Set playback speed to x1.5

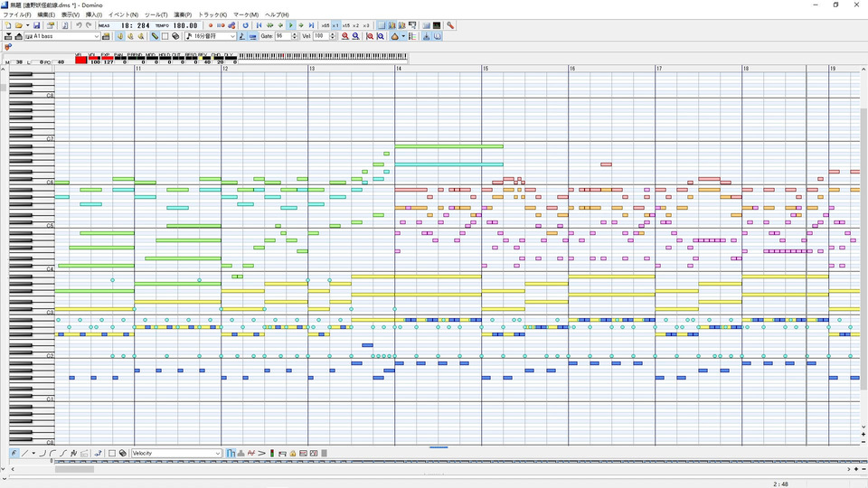(x=346, y=25)
